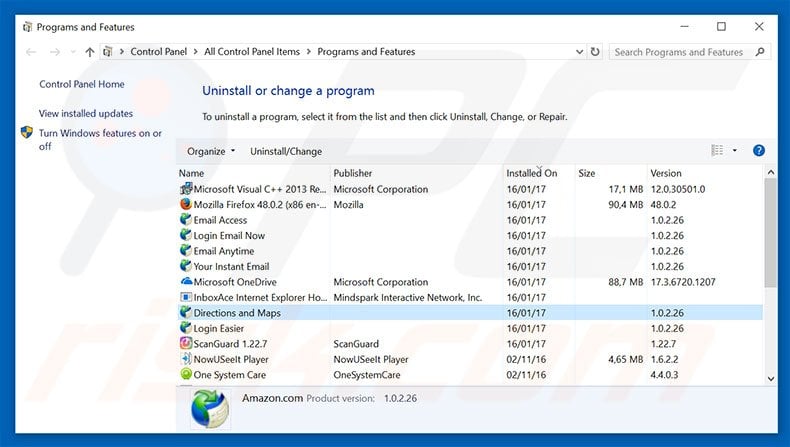This screenshot has width=790, height=447.
Task: Click the search magnifier icon
Action: [x=760, y=52]
